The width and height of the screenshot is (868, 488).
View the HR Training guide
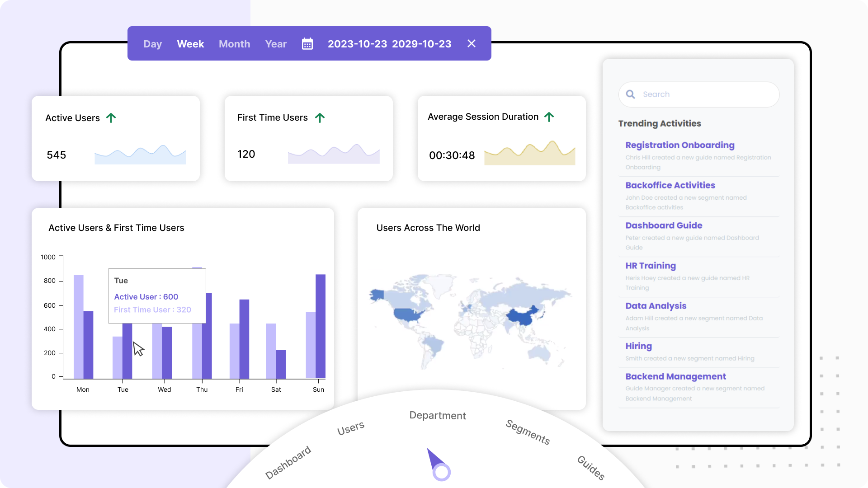650,266
